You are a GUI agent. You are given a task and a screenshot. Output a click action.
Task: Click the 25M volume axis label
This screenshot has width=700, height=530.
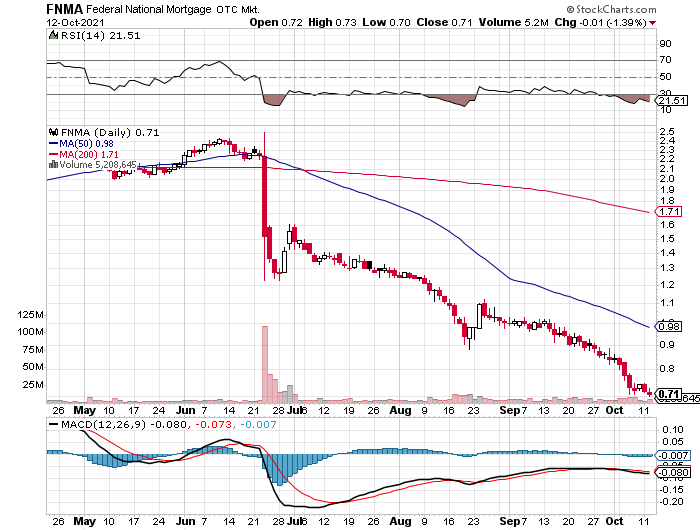click(33, 384)
